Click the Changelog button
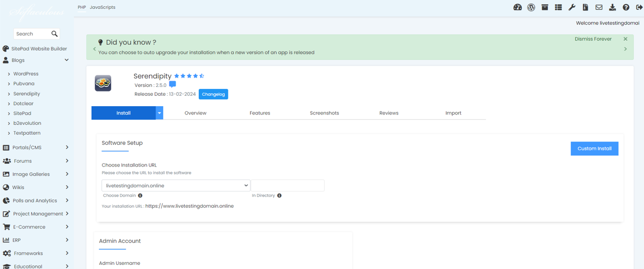 [213, 94]
